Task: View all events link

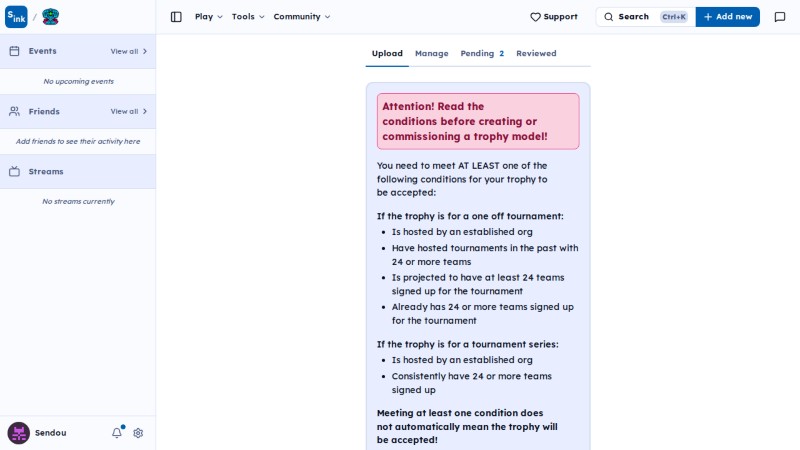Action: [x=129, y=51]
